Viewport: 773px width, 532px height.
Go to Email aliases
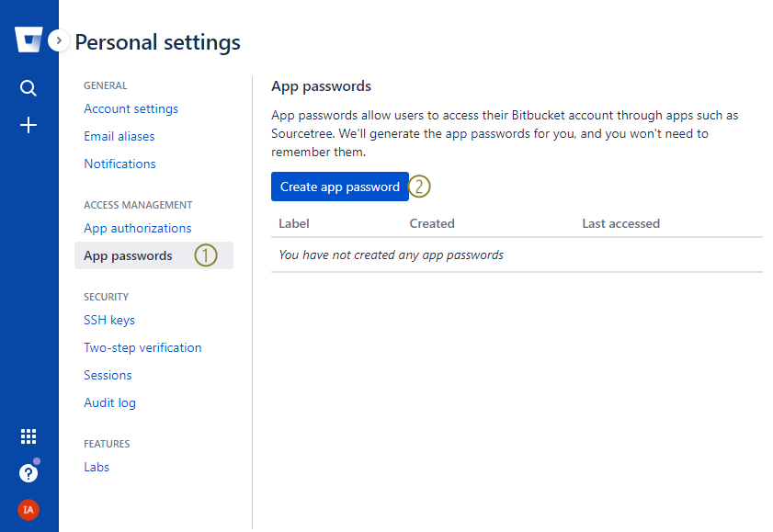point(119,137)
